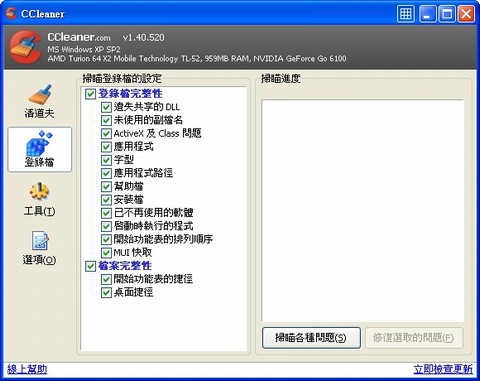
Task: Close the CCleaner window
Action: (466, 14)
